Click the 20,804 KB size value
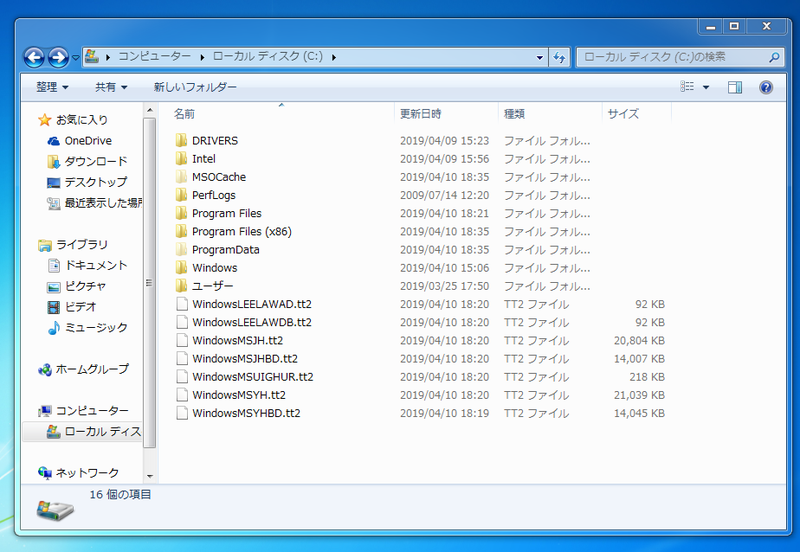Viewport: 800px width, 552px height. [x=639, y=341]
